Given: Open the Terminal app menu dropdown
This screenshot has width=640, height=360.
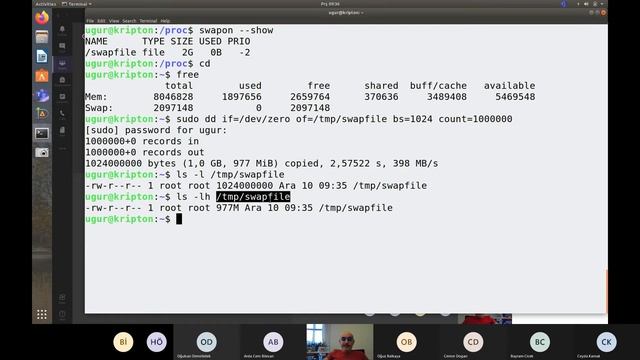Looking at the screenshot, I should pyautogui.click(x=77, y=4).
